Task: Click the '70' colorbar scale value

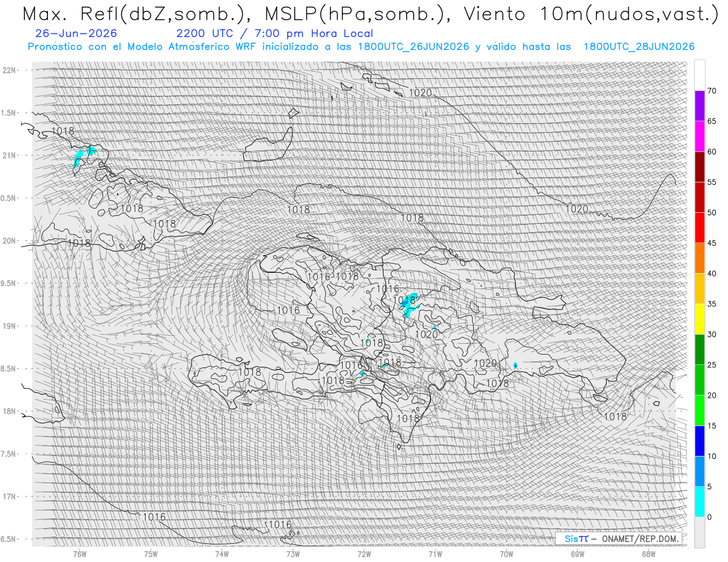Action: 712,91
